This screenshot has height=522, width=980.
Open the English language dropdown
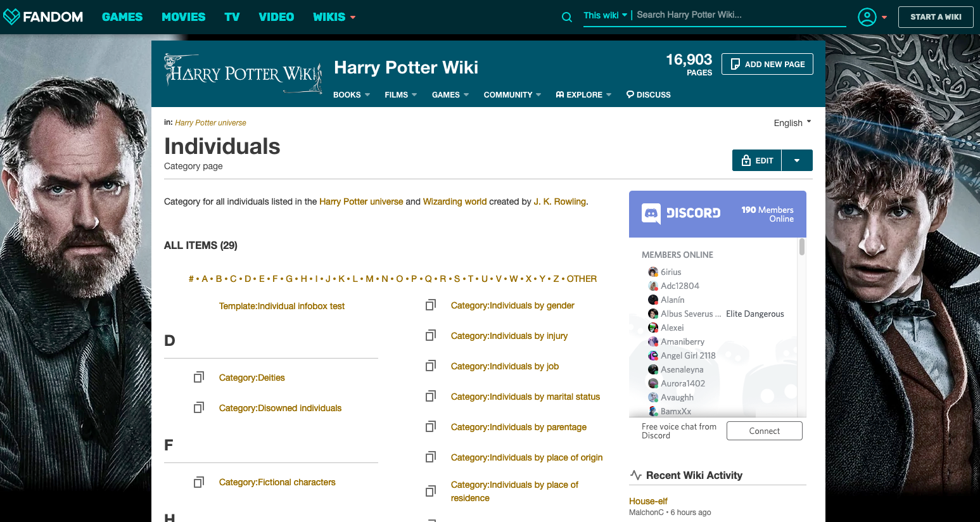coord(792,123)
